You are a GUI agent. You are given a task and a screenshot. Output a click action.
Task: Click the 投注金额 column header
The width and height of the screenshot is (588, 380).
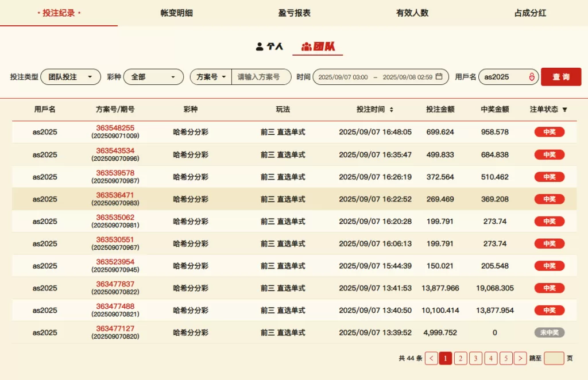pyautogui.click(x=440, y=110)
